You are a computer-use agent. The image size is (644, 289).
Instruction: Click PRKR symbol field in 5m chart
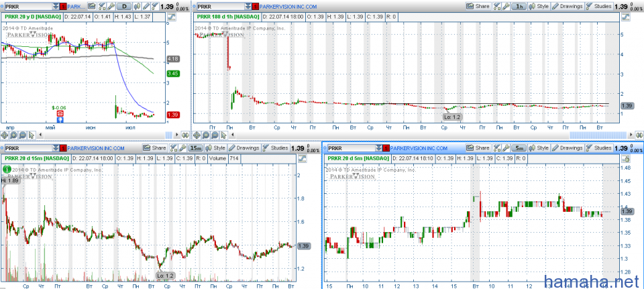coord(351,148)
